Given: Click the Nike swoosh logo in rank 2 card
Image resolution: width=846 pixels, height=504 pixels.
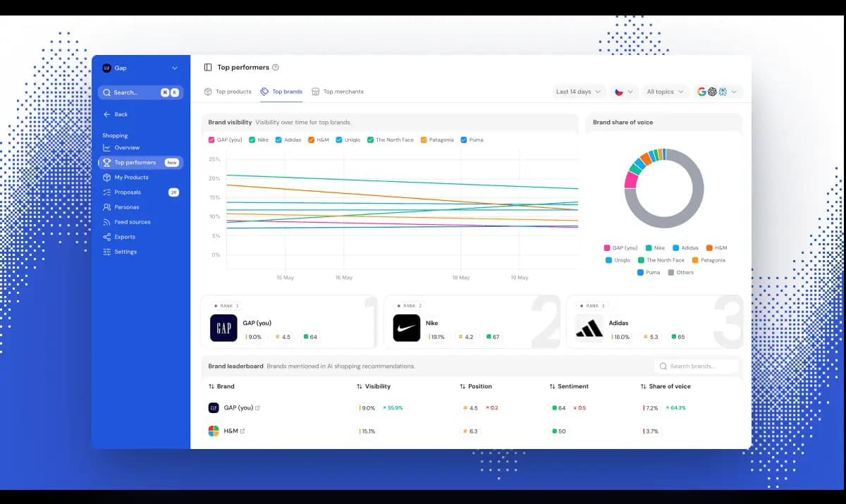Looking at the screenshot, I should coord(407,328).
